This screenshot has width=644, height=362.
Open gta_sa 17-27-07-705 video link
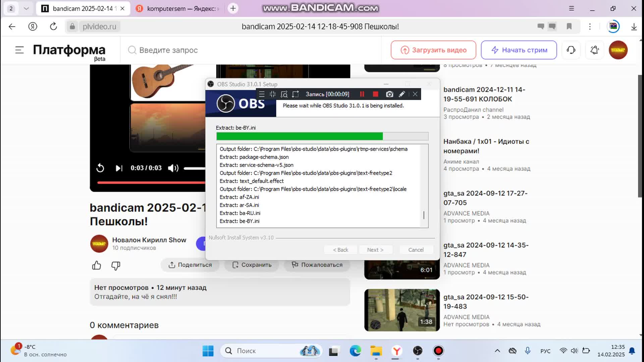coord(485,198)
